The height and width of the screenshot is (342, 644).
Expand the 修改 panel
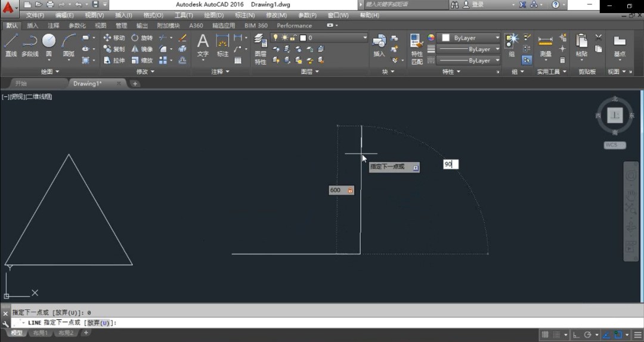coord(145,71)
